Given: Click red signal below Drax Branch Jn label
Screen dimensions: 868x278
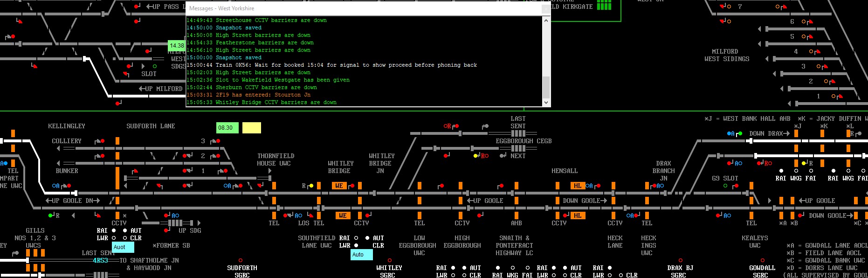Looking at the screenshot, I should coord(654,186).
